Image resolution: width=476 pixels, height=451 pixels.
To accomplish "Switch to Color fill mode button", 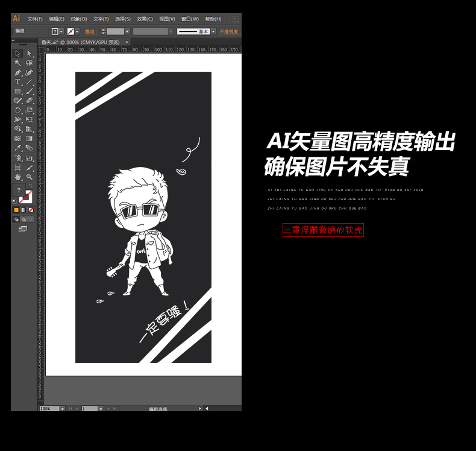I will coord(16,210).
